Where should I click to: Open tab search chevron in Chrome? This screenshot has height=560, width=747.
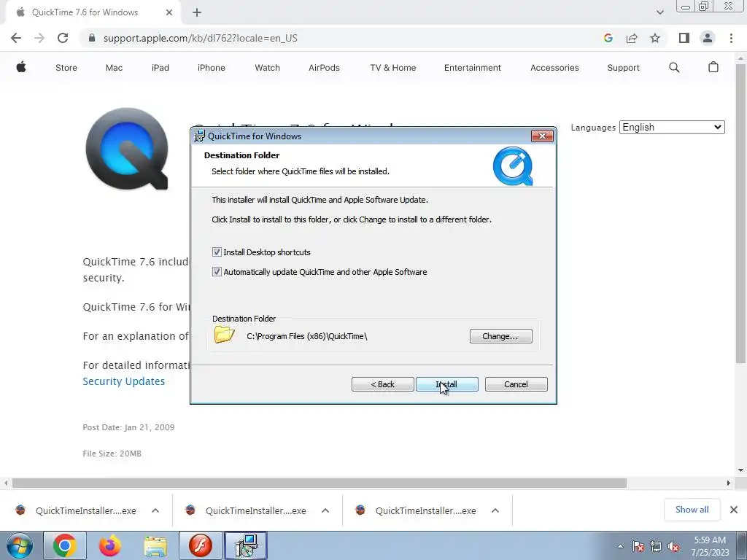659,12
